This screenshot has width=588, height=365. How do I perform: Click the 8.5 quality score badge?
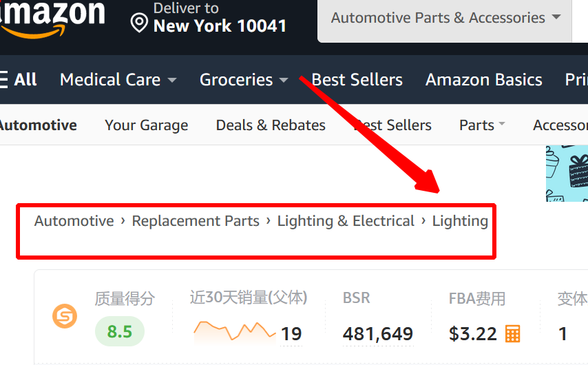tap(120, 331)
